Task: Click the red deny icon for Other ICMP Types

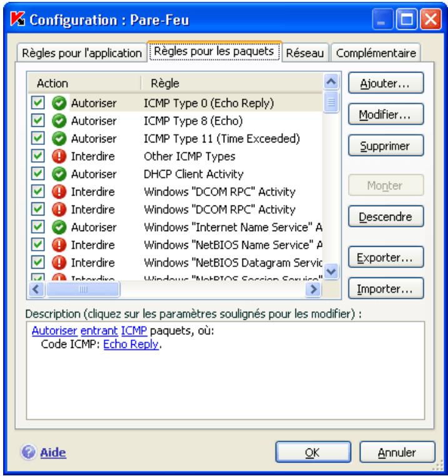Action: [x=59, y=156]
